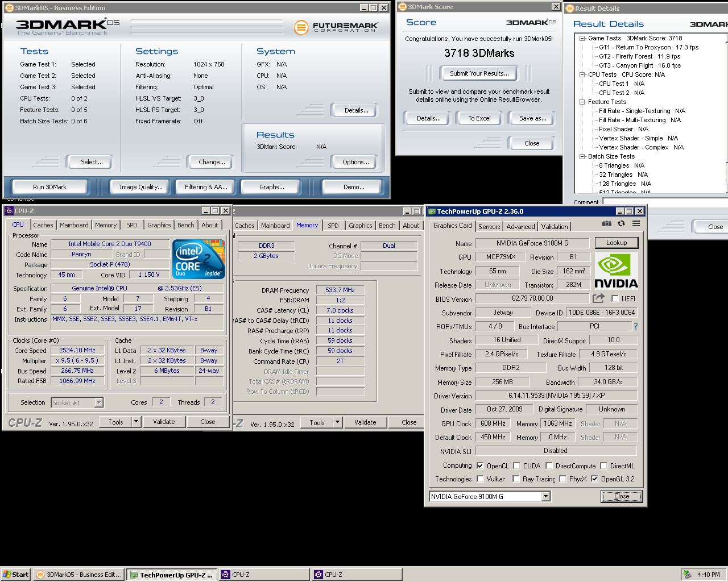Toggle the PhysX checkbox
This screenshot has width=728, height=582.
point(562,479)
